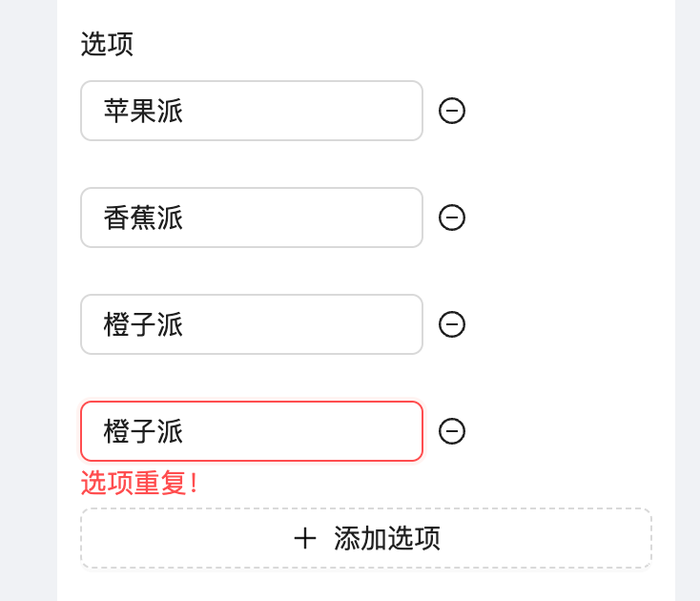Click the plus icon before 添加选项

tap(305, 538)
